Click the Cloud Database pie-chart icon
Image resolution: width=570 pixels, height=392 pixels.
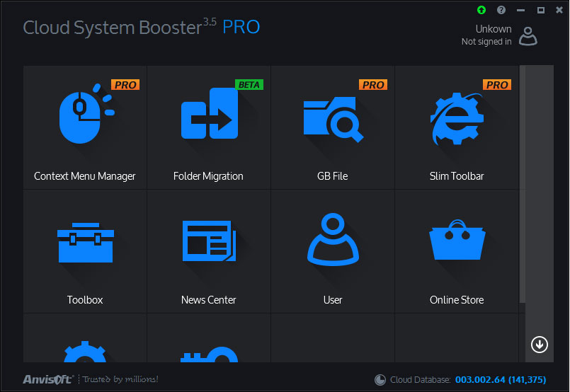[x=380, y=380]
